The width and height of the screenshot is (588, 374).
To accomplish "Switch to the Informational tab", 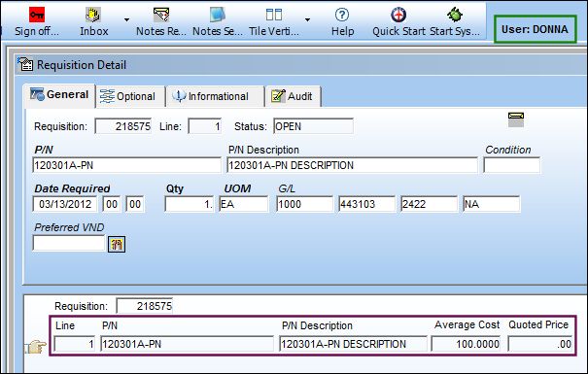I will [x=215, y=97].
